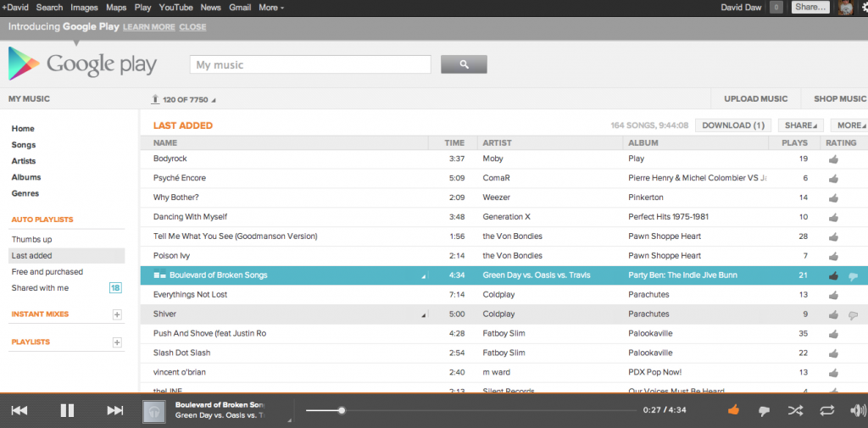
Task: Focus the My music search field
Action: tap(310, 64)
